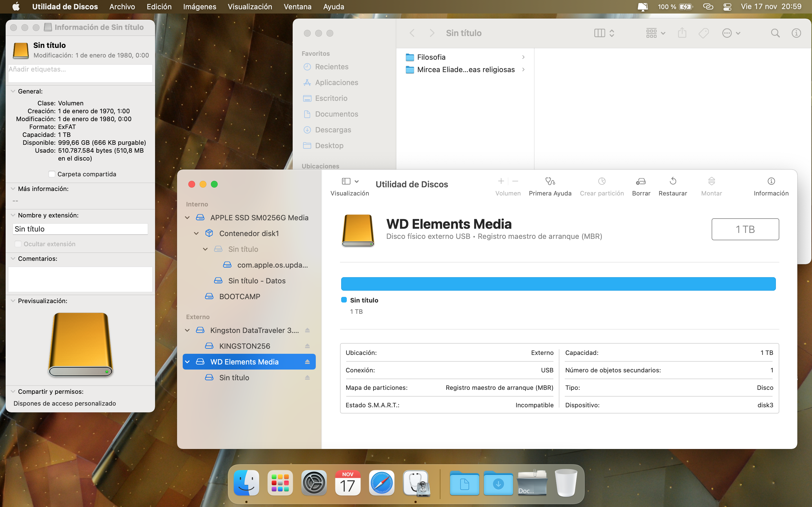Click the Restaurar restore icon
The image size is (812, 507).
click(x=672, y=181)
